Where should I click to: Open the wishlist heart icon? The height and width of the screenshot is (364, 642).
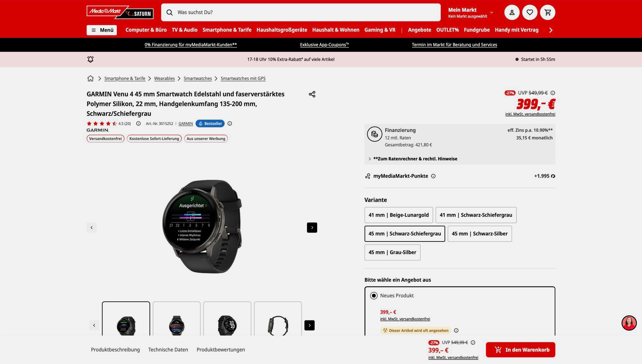pos(530,13)
